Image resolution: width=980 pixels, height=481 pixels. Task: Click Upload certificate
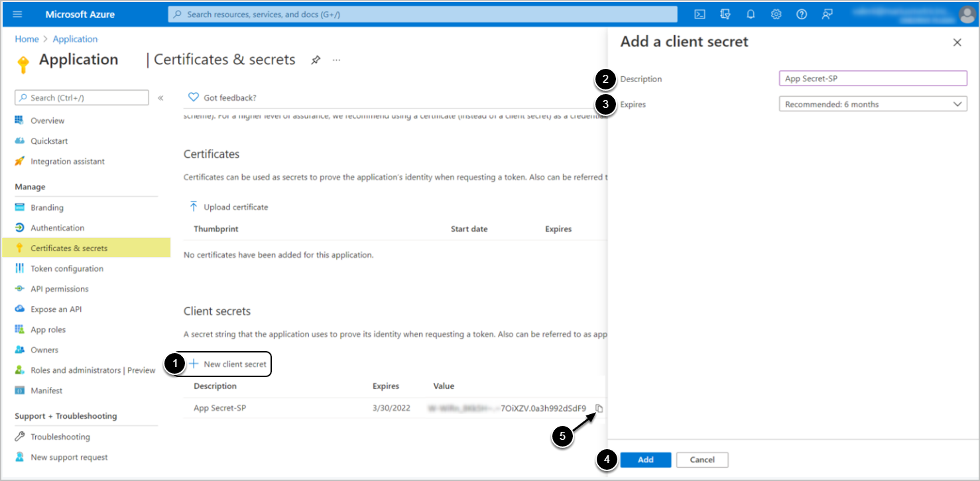(x=229, y=207)
